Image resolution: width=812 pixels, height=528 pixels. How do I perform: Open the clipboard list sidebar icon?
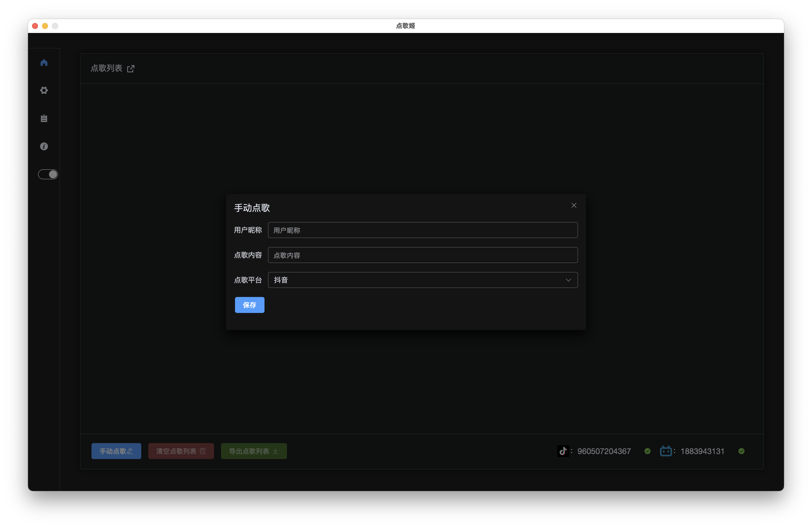click(44, 118)
